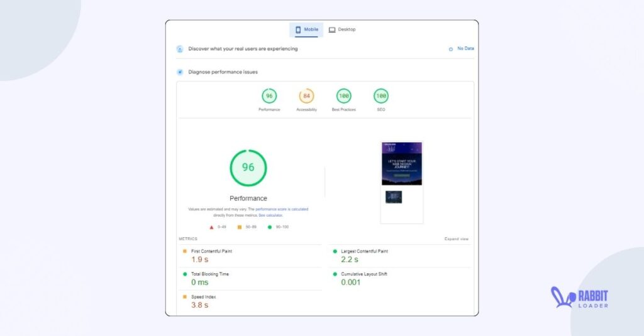The height and width of the screenshot is (336, 644).
Task: Click the real users experience icon
Action: click(x=180, y=49)
